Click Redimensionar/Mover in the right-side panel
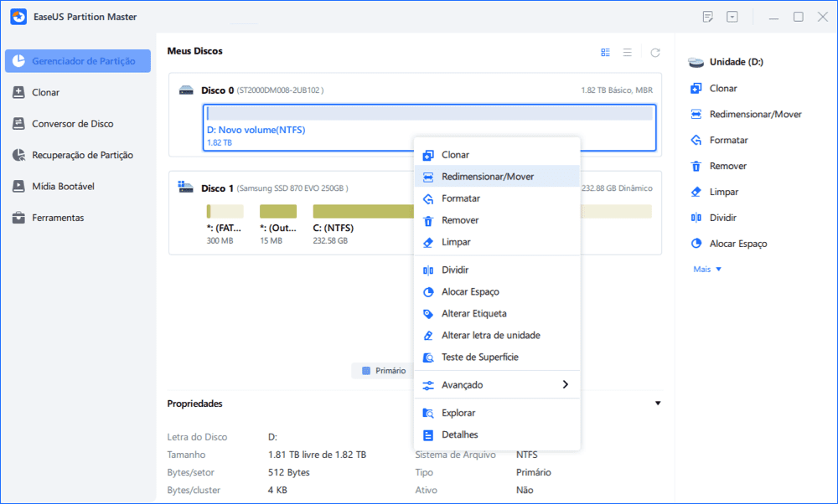This screenshot has width=838, height=504. point(746,114)
